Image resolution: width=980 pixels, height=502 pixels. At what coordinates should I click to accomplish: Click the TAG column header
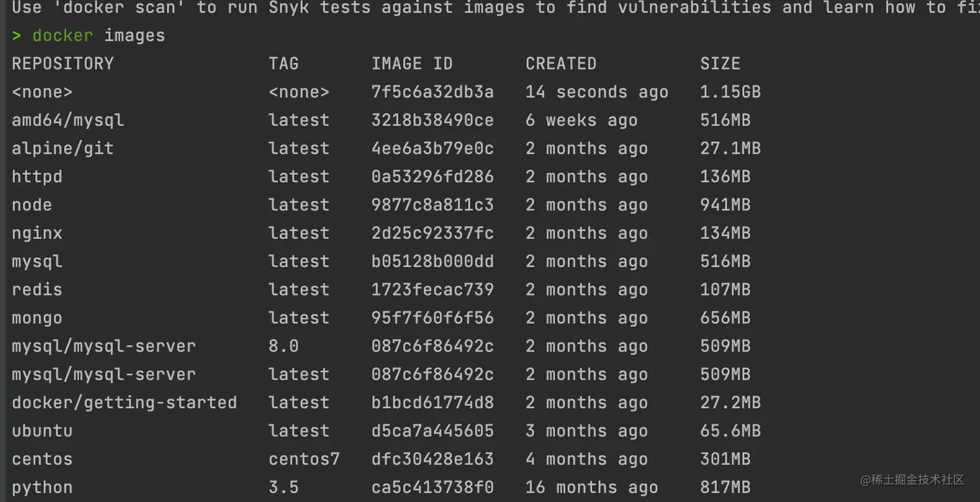[x=284, y=63]
